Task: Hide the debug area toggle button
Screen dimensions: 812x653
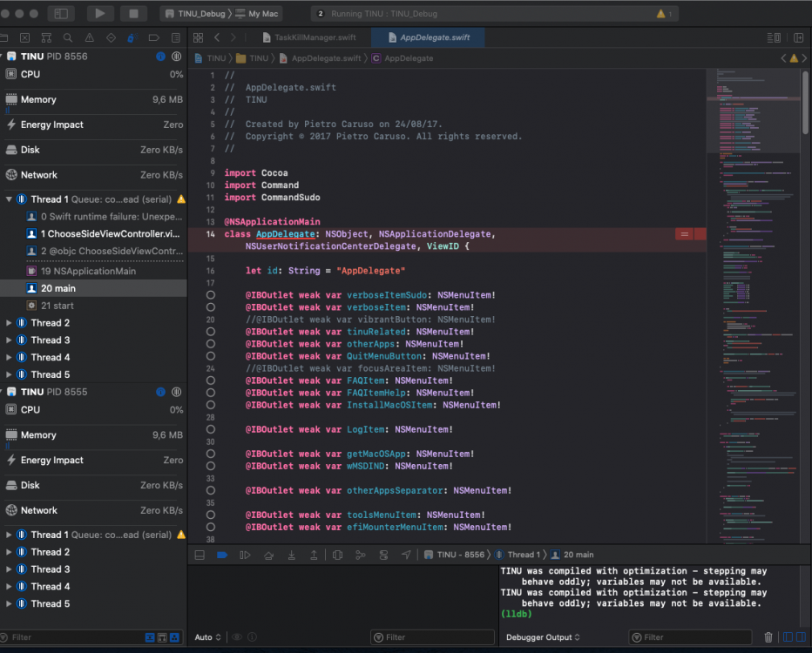Action: coord(200,555)
